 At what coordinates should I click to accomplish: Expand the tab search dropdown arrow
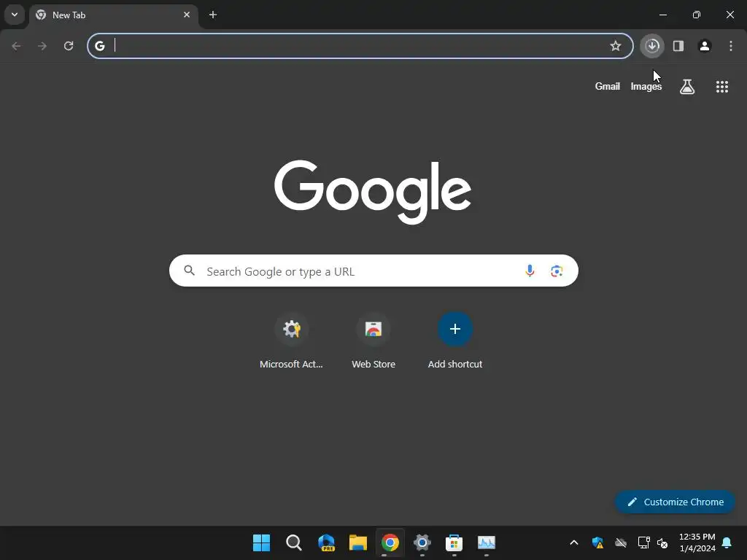click(x=15, y=15)
